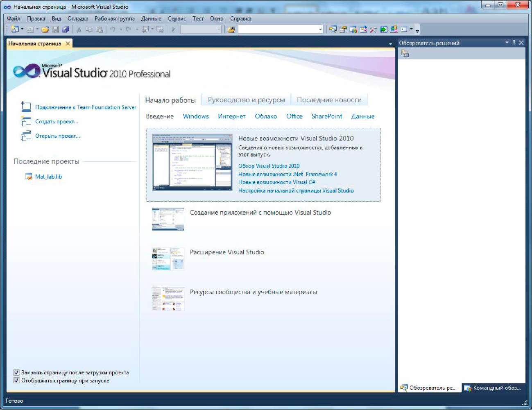532x410 pixels.
Task: Click the Save diskette icon
Action: pos(56,29)
